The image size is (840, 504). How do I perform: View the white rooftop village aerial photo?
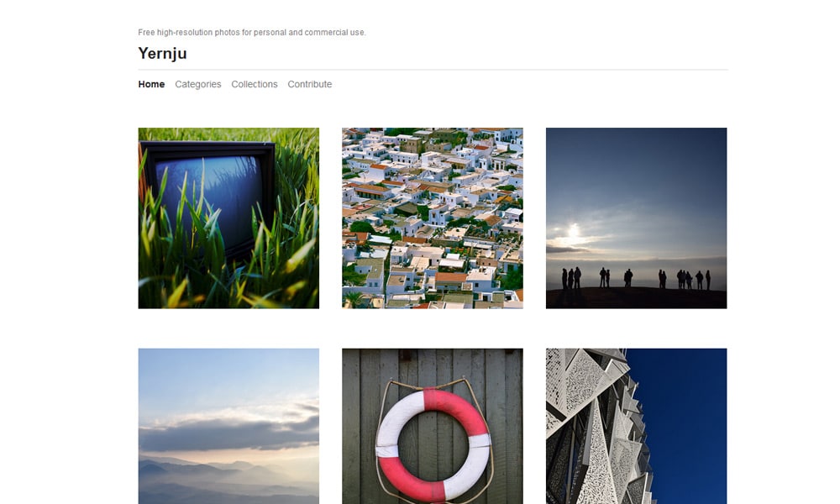(x=433, y=218)
